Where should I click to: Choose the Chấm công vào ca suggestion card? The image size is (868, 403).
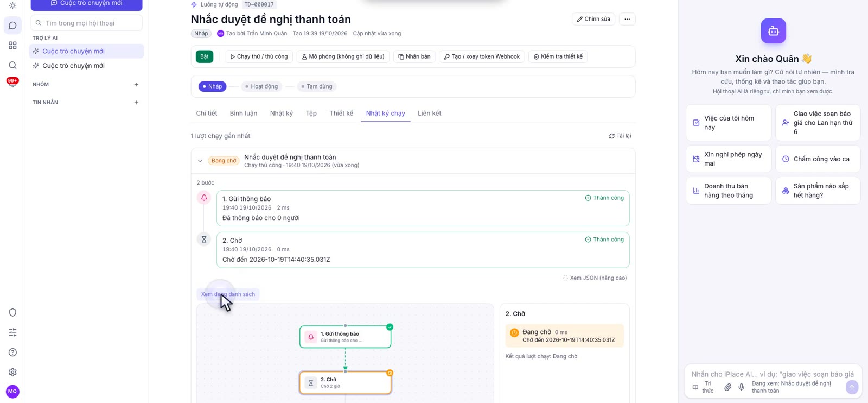(x=818, y=159)
